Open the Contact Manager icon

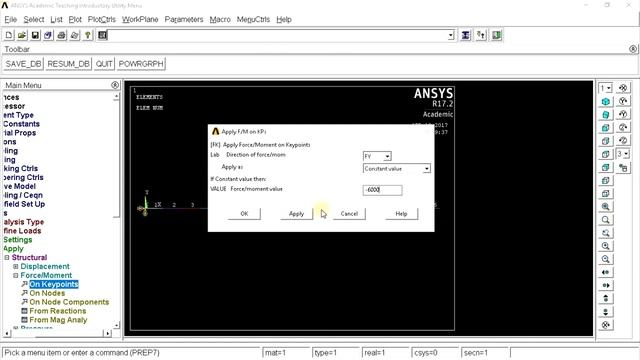tap(496, 35)
